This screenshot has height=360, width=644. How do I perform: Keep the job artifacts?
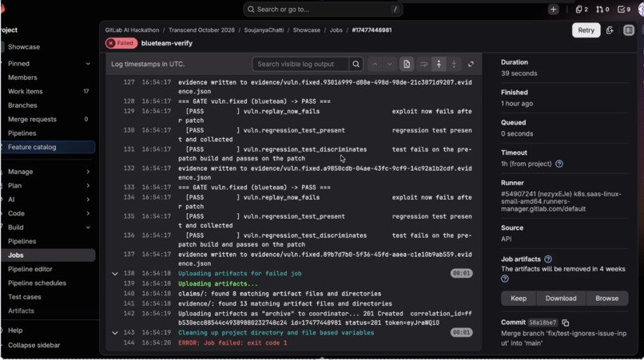pos(519,299)
